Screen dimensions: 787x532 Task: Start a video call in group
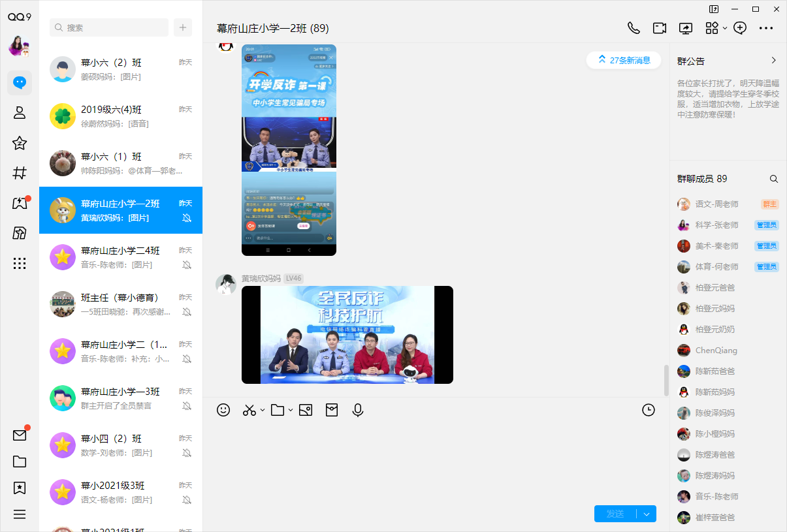click(x=660, y=28)
